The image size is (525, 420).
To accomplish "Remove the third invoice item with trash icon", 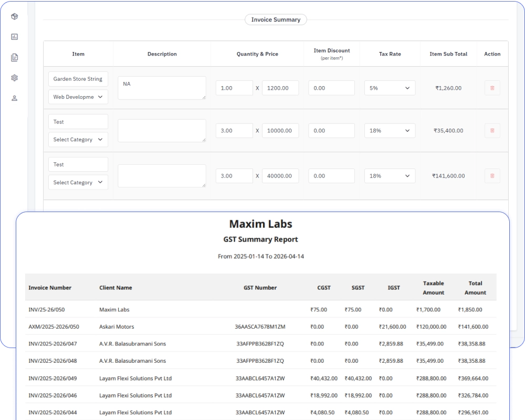I will click(x=492, y=175).
